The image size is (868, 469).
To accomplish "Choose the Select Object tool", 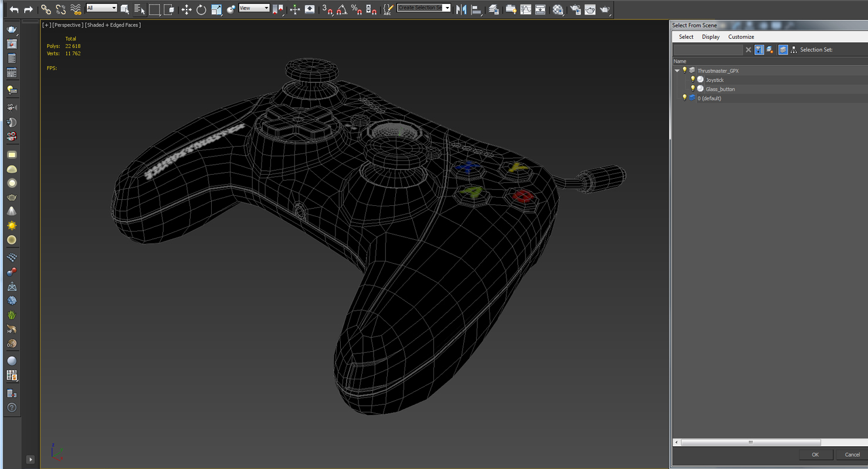I will pos(125,9).
